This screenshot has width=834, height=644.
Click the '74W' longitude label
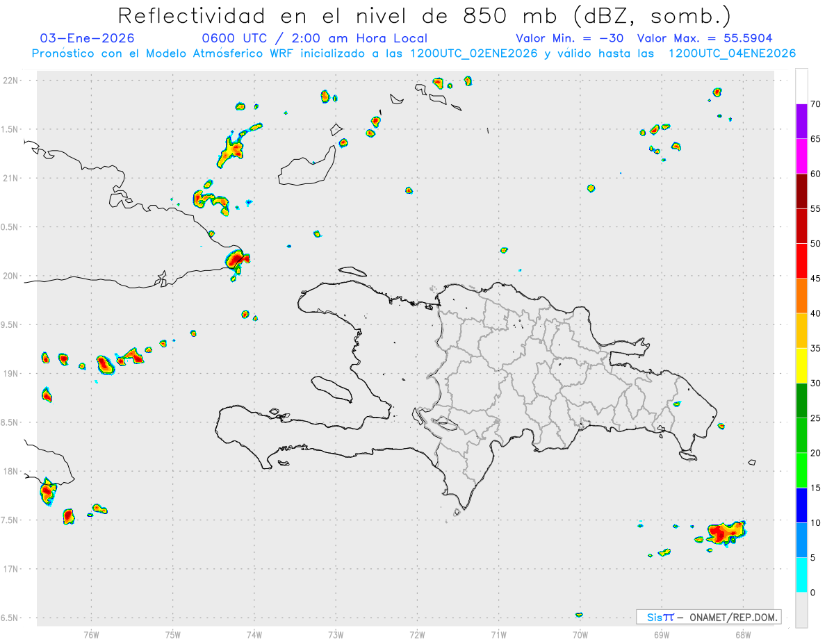coord(254,634)
